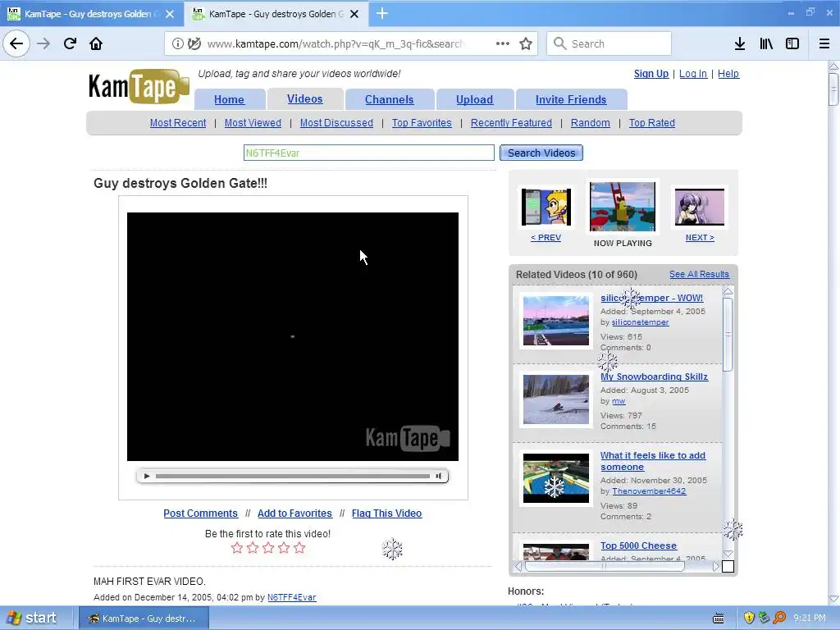Go back with the browser back arrow
The height and width of the screenshot is (630, 840).
(16, 43)
